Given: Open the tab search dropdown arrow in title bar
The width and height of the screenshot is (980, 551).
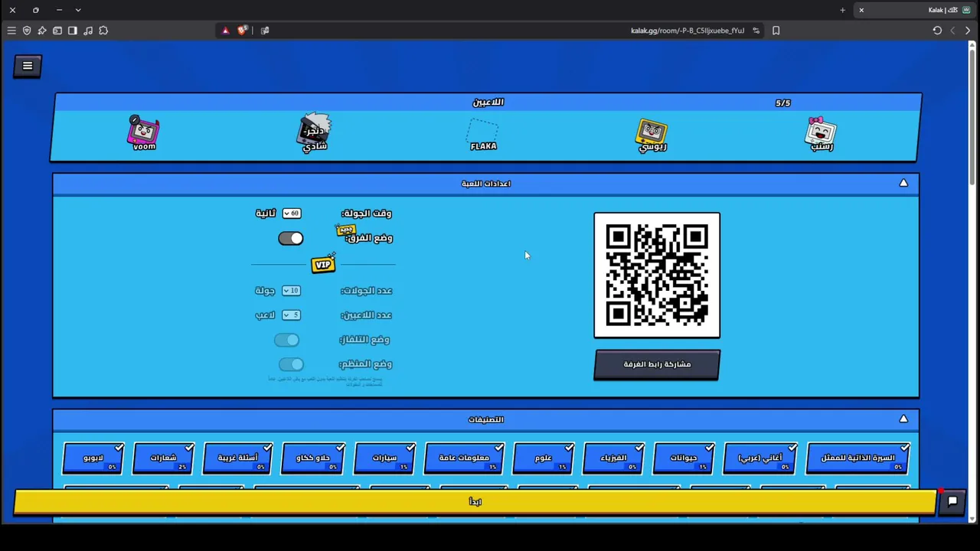Looking at the screenshot, I should click(77, 10).
